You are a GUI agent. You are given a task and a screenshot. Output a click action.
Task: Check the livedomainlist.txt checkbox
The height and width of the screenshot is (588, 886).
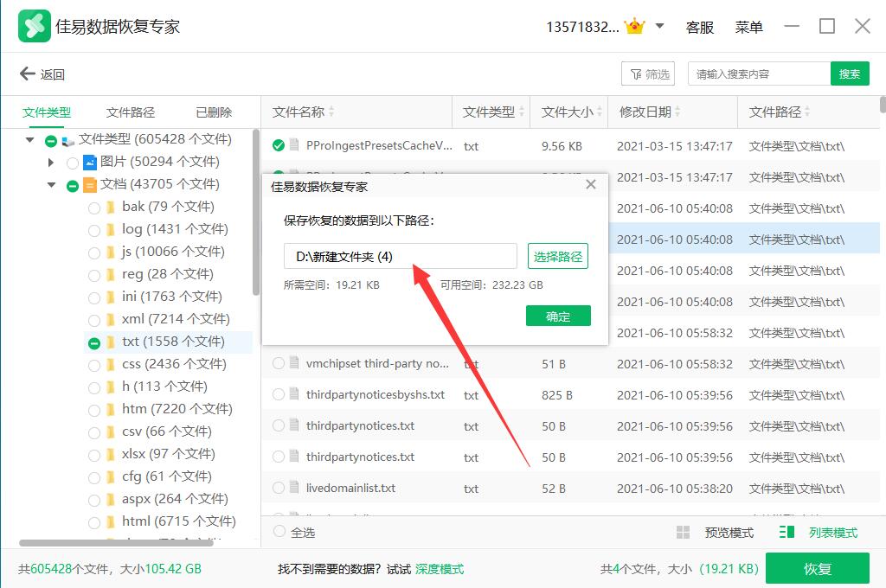279,488
